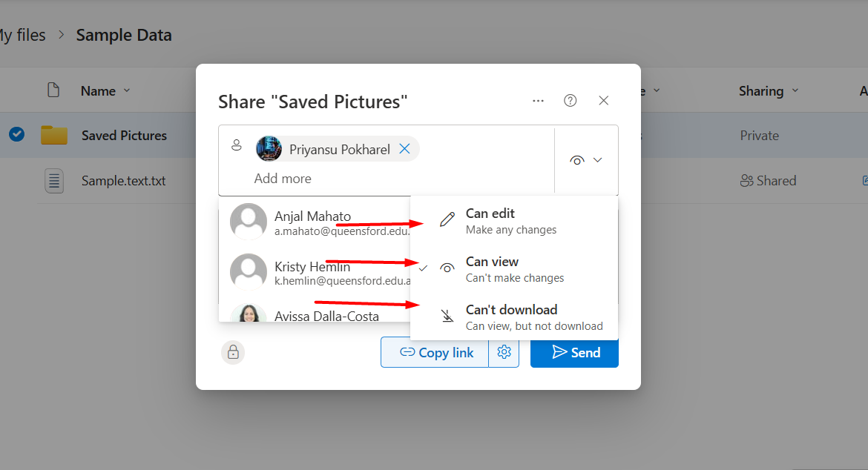The width and height of the screenshot is (868, 470).
Task: Click the Sample.text.txt file icon
Action: (x=54, y=181)
